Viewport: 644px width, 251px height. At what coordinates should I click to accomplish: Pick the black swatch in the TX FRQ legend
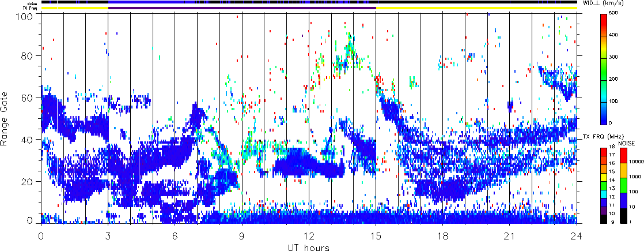pos(604,219)
